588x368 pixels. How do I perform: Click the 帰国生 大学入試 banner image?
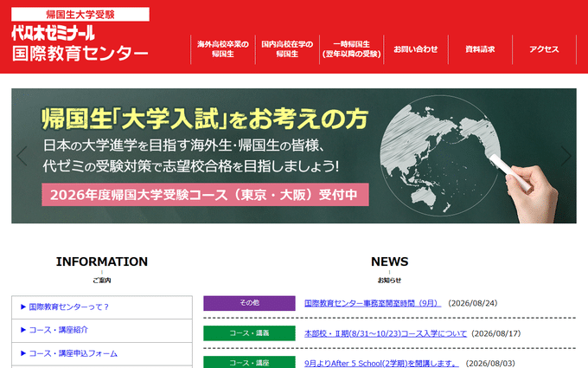pos(294,156)
